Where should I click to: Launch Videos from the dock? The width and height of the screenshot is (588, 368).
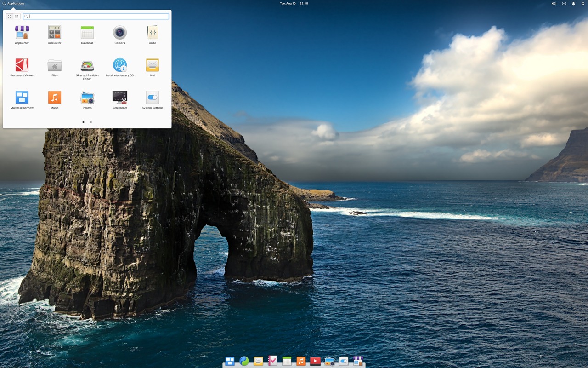pyautogui.click(x=316, y=361)
